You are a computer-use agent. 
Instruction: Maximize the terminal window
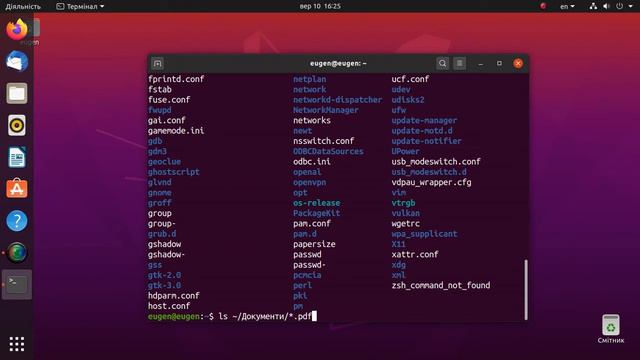click(499, 63)
